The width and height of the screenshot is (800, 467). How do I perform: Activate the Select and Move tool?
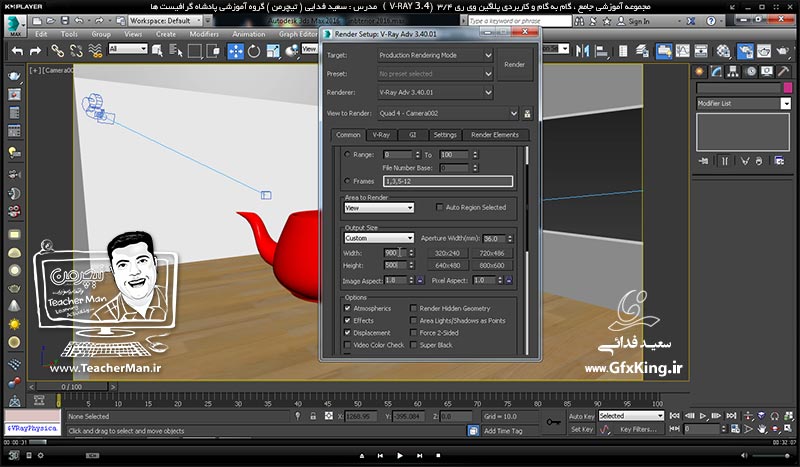pyautogui.click(x=235, y=51)
